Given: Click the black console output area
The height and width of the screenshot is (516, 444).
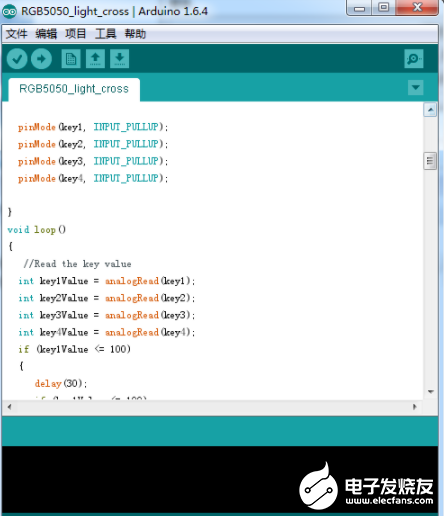Looking at the screenshot, I should (x=220, y=479).
